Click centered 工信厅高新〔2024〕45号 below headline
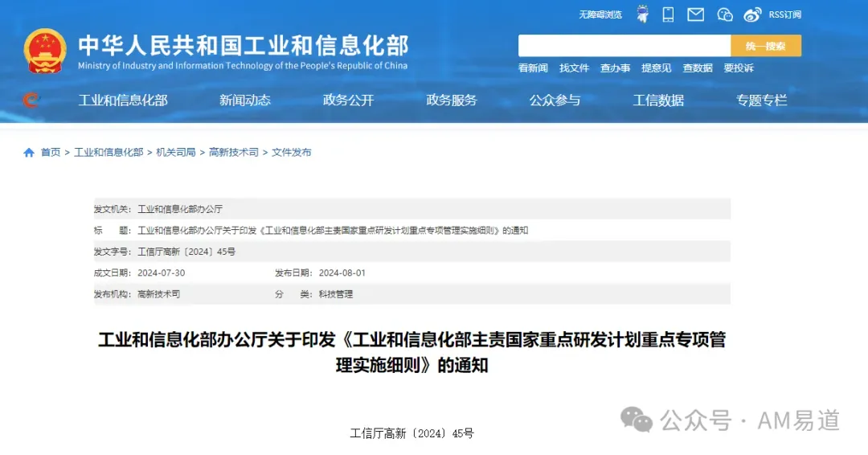The width and height of the screenshot is (868, 455). [411, 433]
